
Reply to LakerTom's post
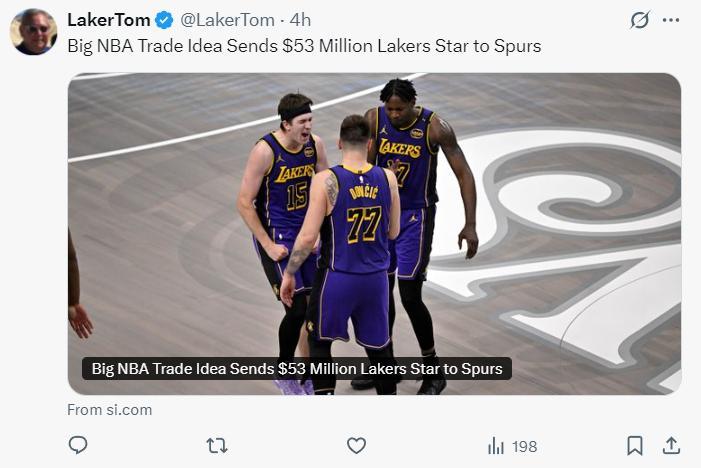(78, 445)
